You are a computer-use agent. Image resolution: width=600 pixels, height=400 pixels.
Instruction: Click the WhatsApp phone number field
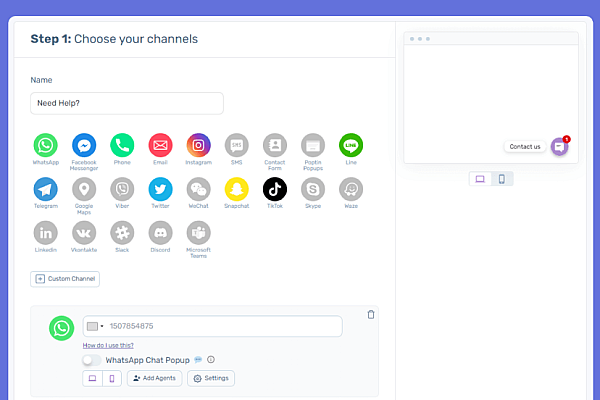[213, 326]
